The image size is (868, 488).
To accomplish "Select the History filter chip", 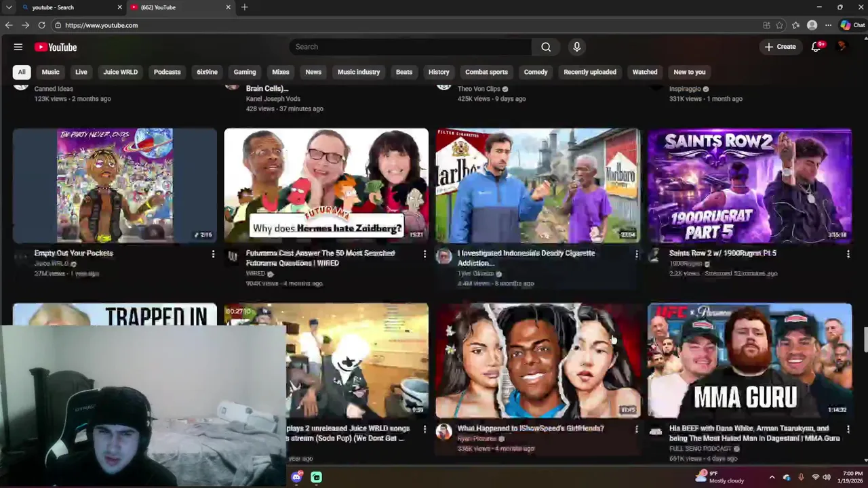I will pos(439,72).
